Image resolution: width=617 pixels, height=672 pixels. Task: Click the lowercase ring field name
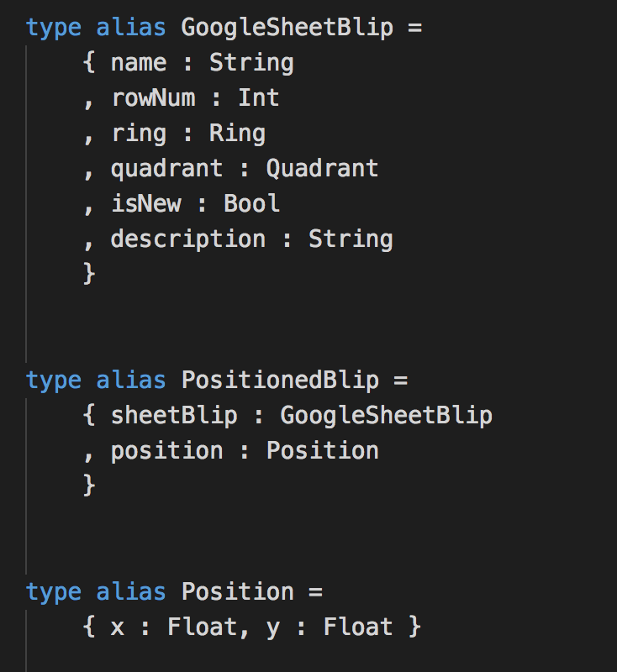[x=139, y=134]
